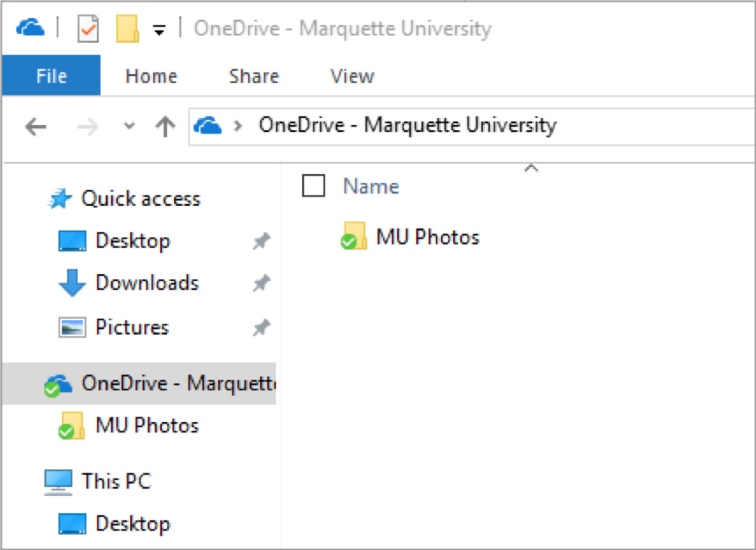The height and width of the screenshot is (550, 756).
Task: Switch to the Share ribbon tab
Action: [254, 76]
